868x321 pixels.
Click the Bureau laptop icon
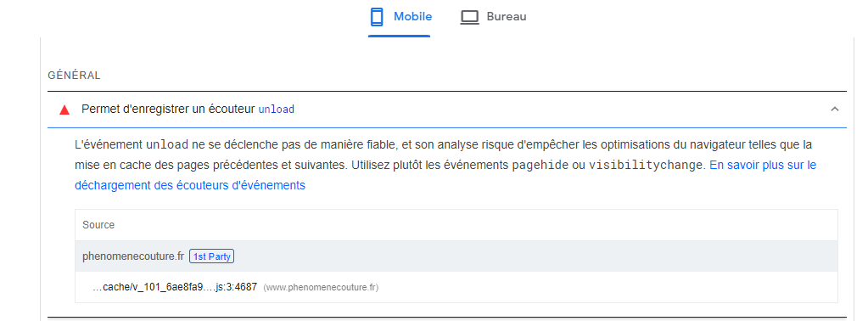[469, 17]
